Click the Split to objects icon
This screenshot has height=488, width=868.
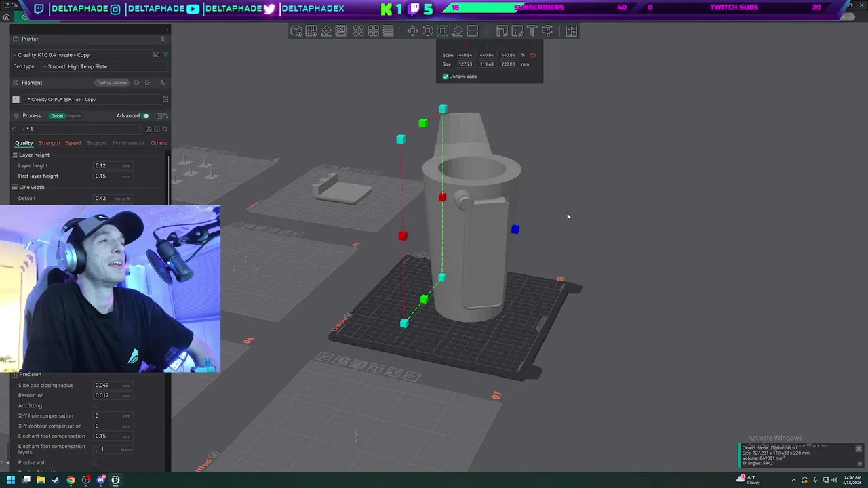[358, 31]
